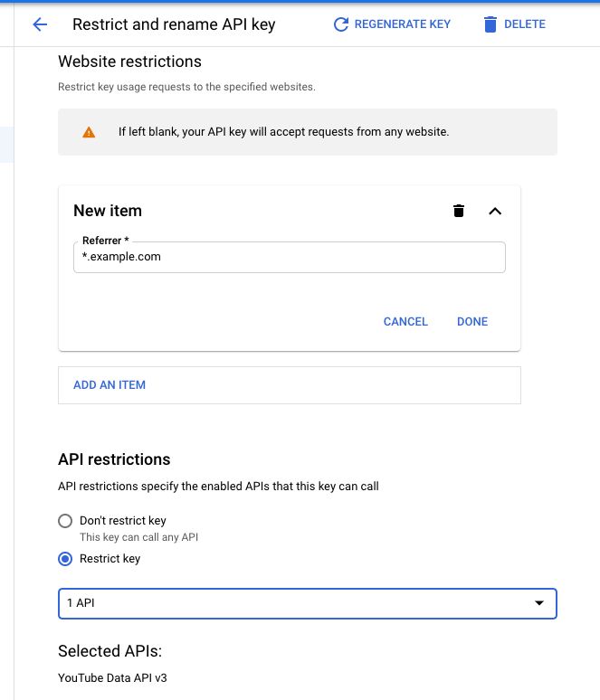Click the "YouTube Data API v3" entry
This screenshot has height=700, width=600.
click(x=112, y=677)
